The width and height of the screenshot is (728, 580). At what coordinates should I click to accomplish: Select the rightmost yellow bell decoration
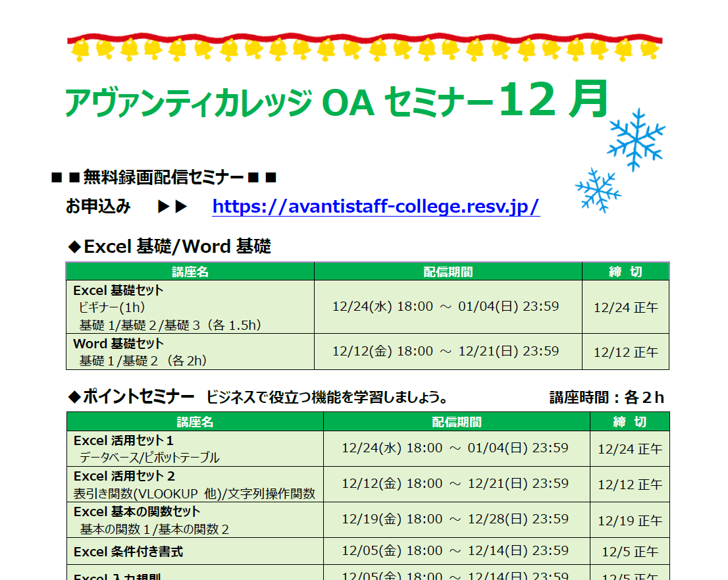point(650,48)
